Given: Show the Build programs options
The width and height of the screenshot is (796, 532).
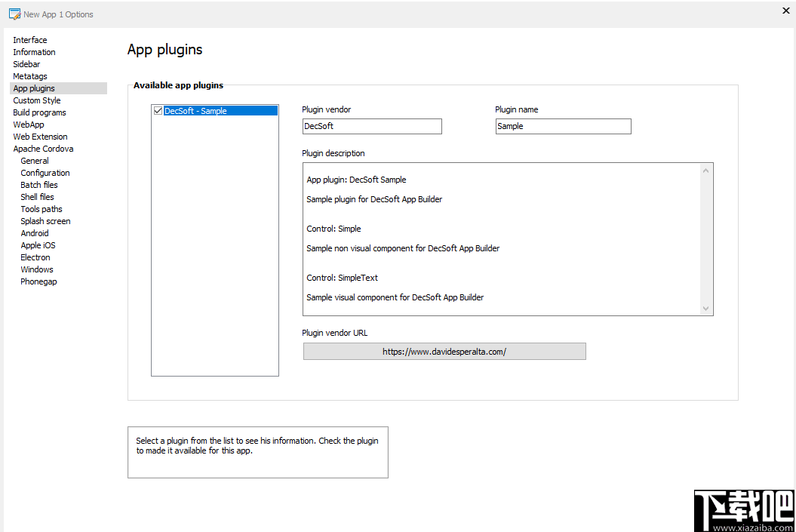Looking at the screenshot, I should coord(39,112).
